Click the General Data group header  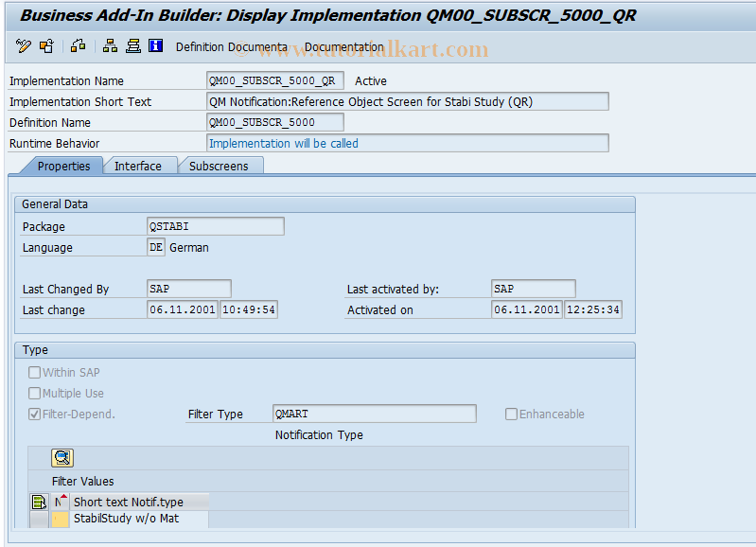(x=325, y=204)
